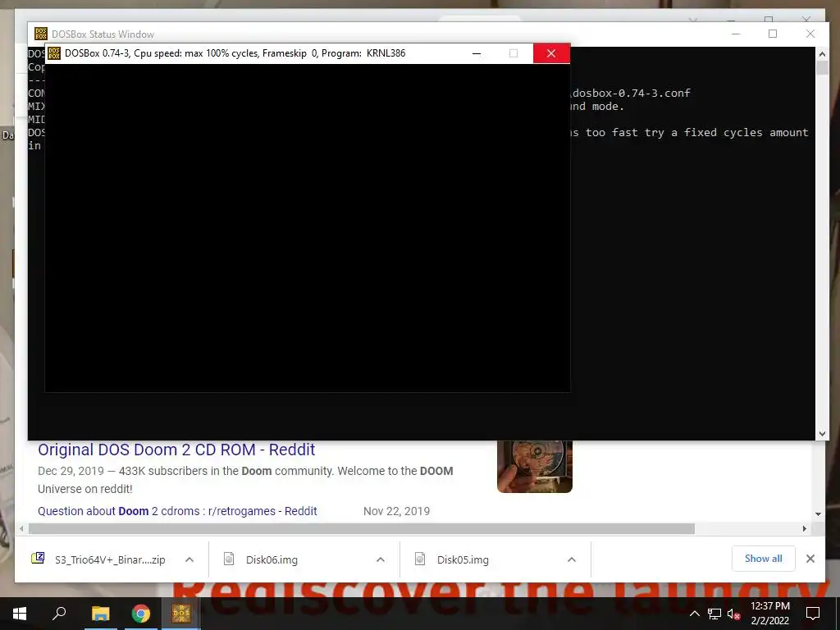Click the DOSBox Status Window vertical scrollbar thumb
Image resolution: width=840 pixels, height=630 pixels.
[822, 68]
